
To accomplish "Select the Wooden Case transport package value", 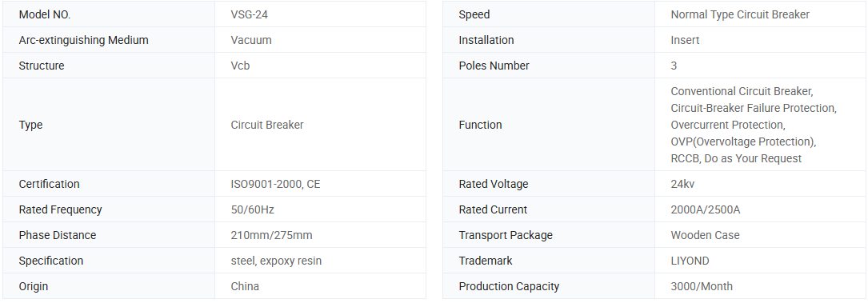I will click(x=706, y=235).
